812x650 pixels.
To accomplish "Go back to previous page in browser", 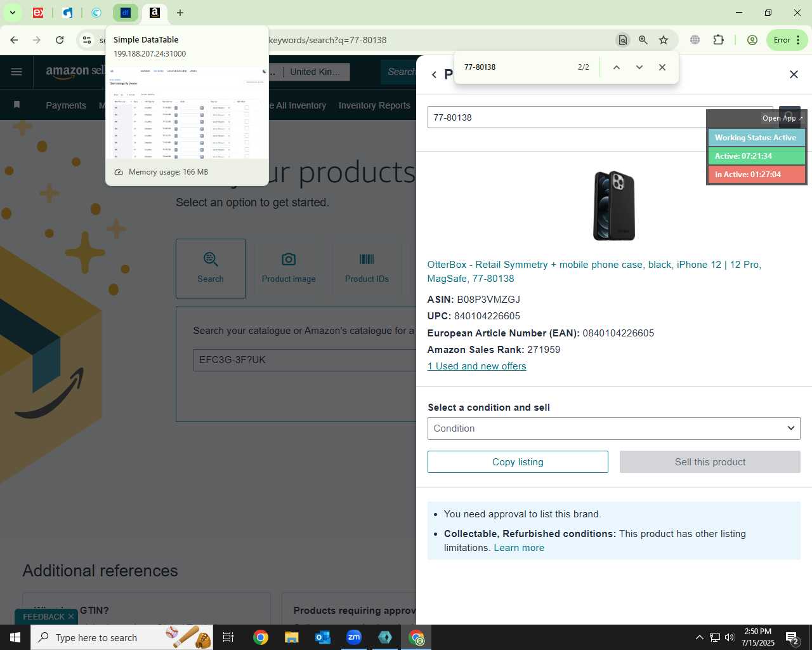I will click(14, 40).
